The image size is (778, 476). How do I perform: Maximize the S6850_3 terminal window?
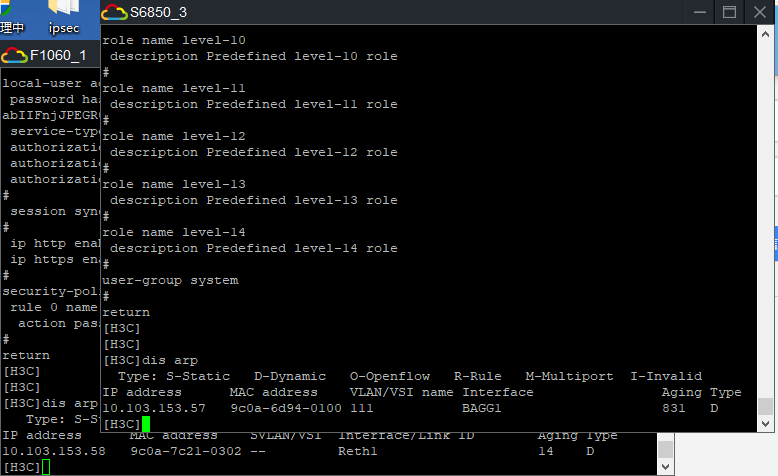tap(729, 12)
